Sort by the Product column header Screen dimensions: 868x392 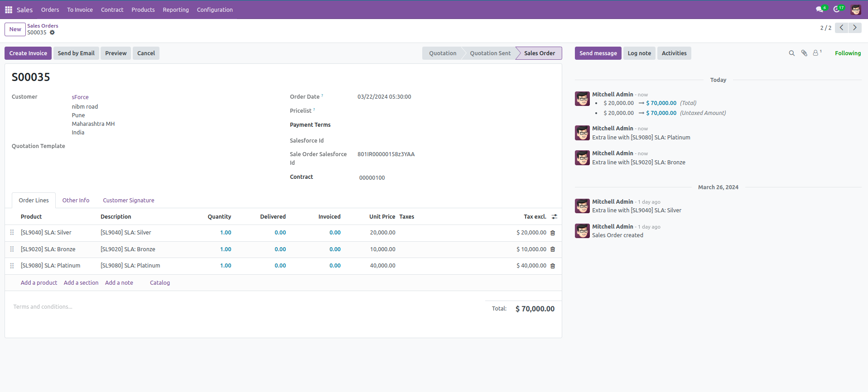click(x=31, y=217)
